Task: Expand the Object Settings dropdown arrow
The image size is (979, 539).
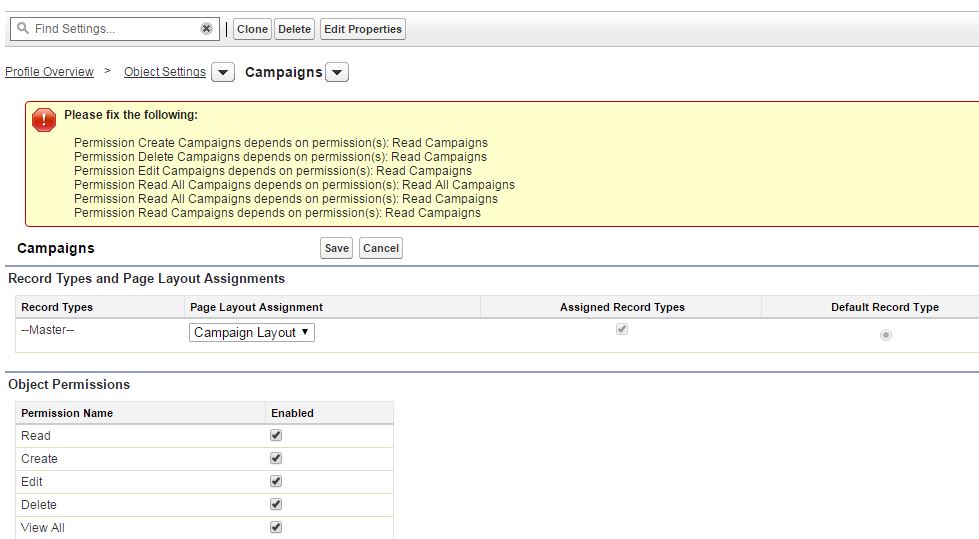Action: pos(224,73)
